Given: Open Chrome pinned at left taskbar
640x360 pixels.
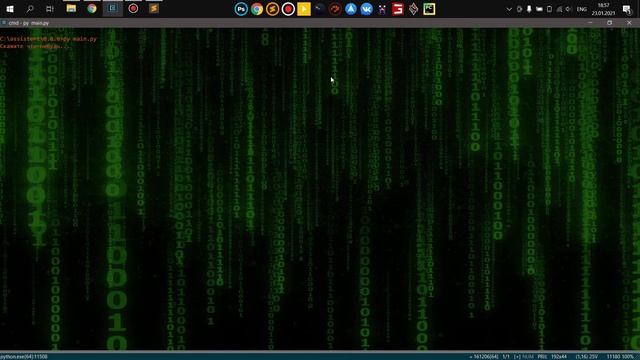Looking at the screenshot, I should (x=92, y=9).
